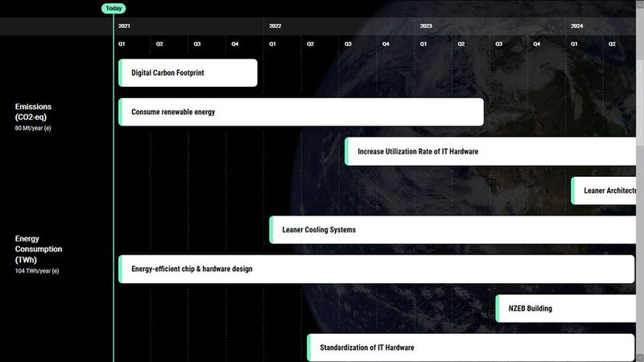
Task: Click the Emissions (CO2-eq) row label
Action: tap(33, 112)
